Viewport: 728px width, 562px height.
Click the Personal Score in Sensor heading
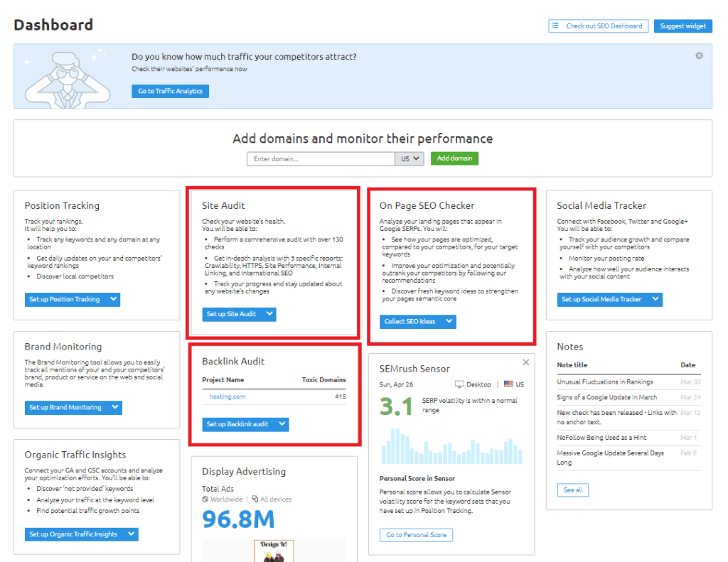pos(417,478)
